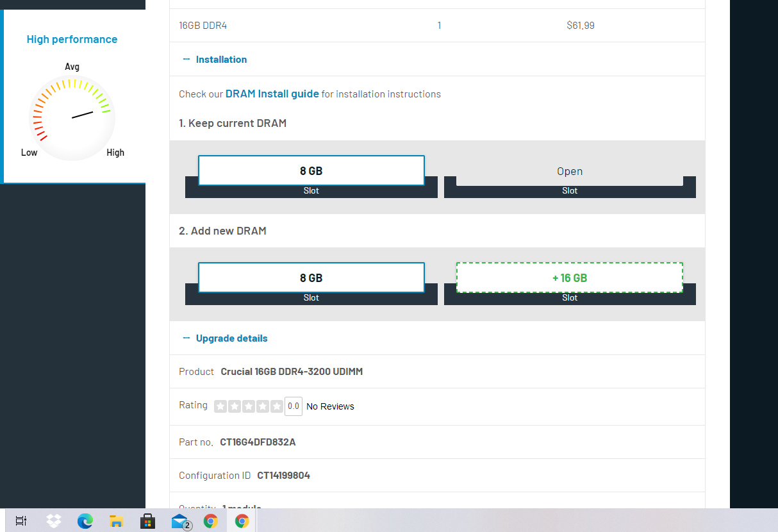Screen dimensions: 778x532
Task: Click the performance gauge dial
Action: point(72,118)
